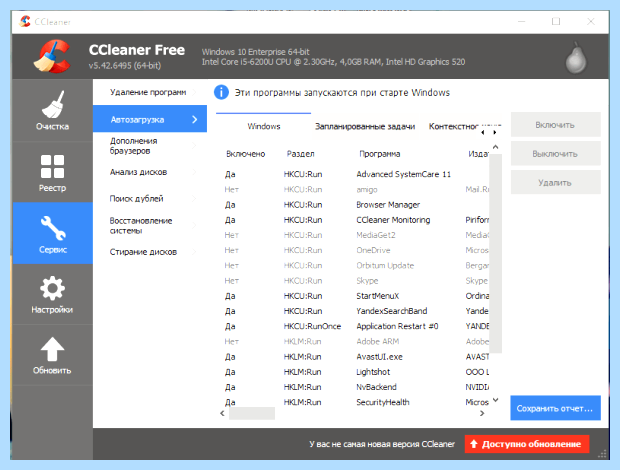Click Сохранить отчет button
The width and height of the screenshot is (620, 470).
pos(555,408)
